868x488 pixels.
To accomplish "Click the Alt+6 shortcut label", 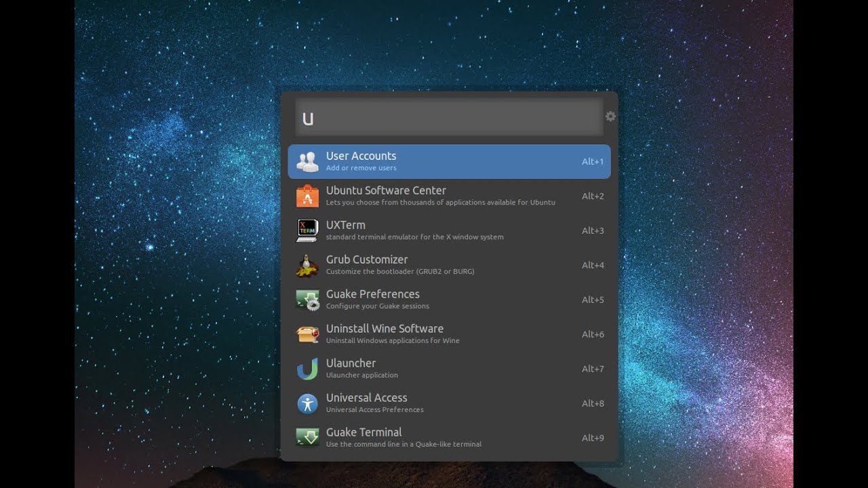I will pos(593,334).
